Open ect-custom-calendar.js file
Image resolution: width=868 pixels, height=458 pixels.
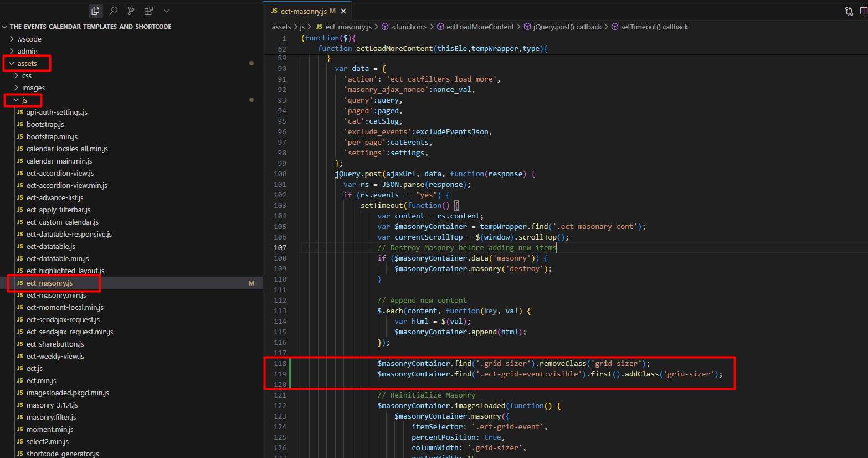[x=62, y=222]
